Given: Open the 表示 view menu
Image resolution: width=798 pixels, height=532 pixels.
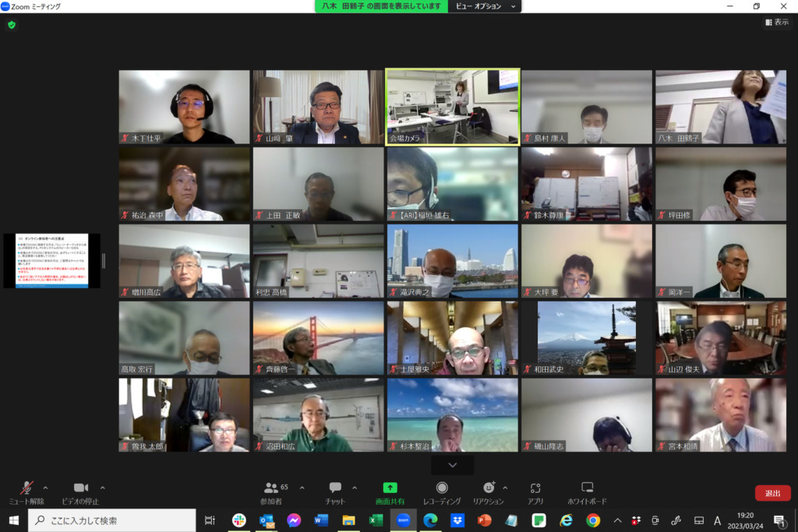Looking at the screenshot, I should pyautogui.click(x=776, y=23).
